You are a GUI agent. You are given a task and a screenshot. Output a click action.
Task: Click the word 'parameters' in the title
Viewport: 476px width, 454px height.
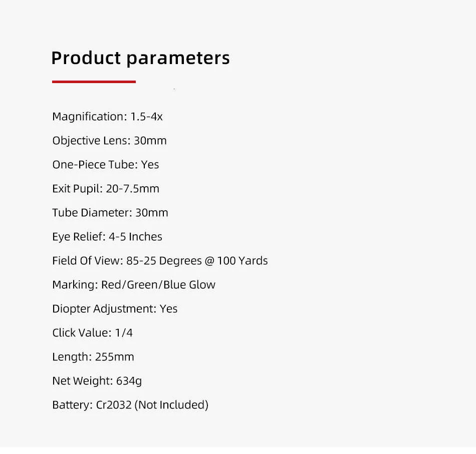pyautogui.click(x=178, y=59)
